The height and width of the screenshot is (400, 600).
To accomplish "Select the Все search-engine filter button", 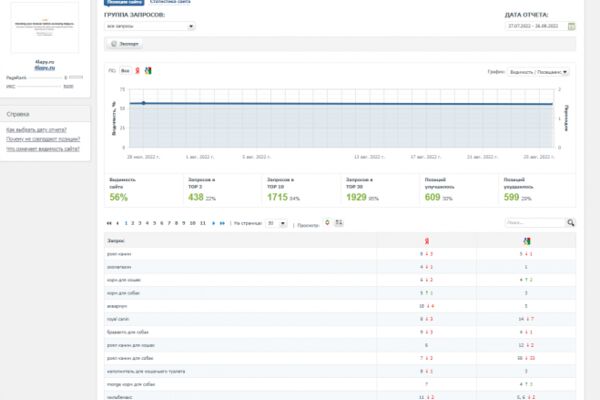I will [125, 71].
